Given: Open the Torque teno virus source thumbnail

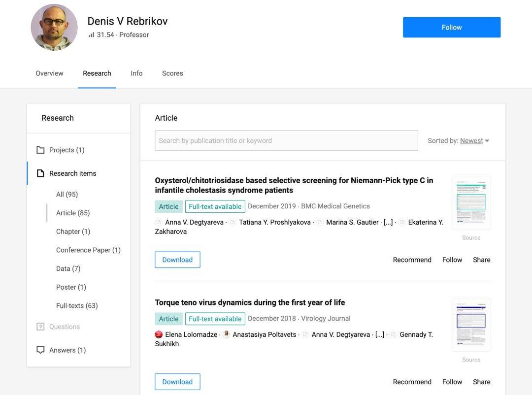Looking at the screenshot, I should point(471,325).
